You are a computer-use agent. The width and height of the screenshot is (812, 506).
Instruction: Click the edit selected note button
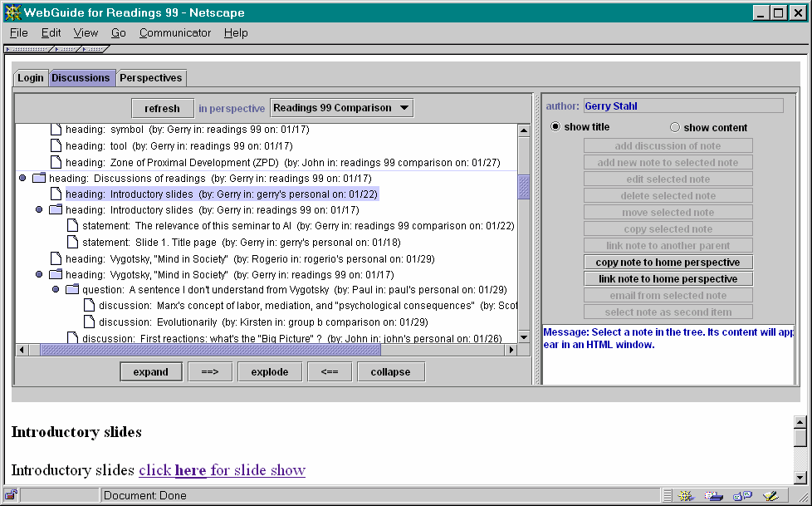point(668,179)
